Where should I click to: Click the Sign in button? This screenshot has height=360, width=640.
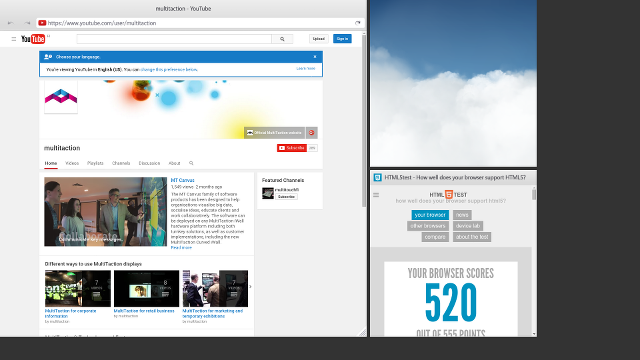tap(342, 39)
